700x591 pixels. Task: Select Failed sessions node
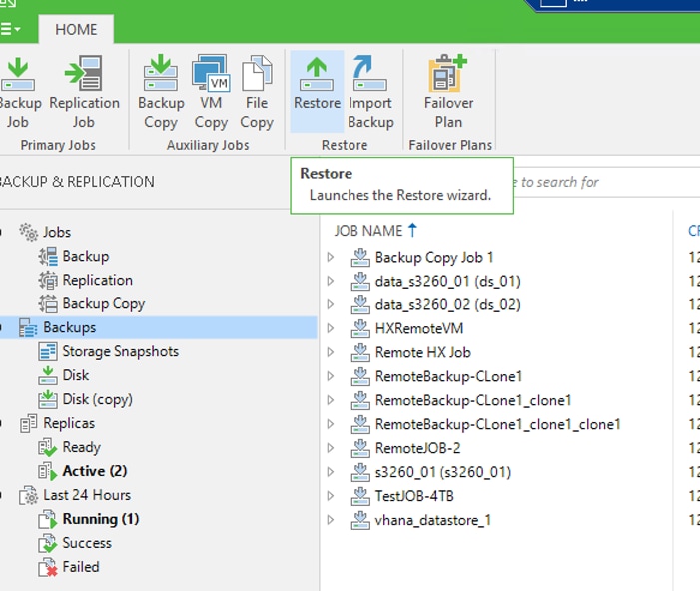coord(80,567)
